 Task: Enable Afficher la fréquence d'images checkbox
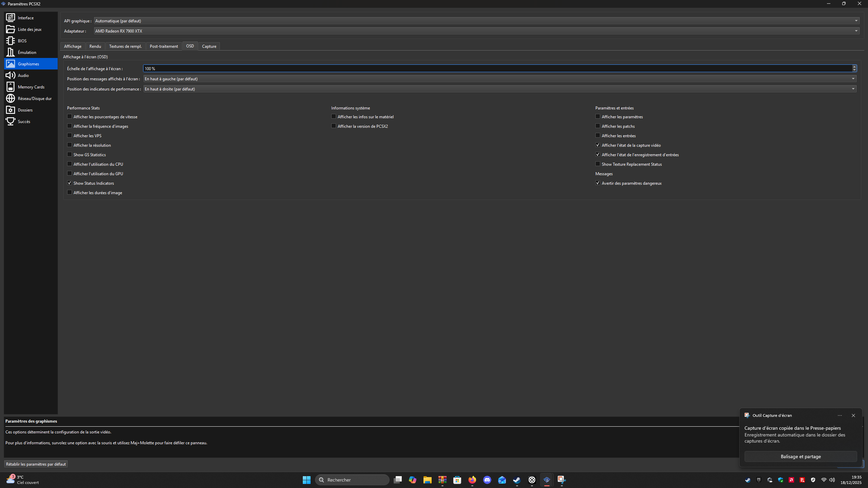(x=70, y=126)
